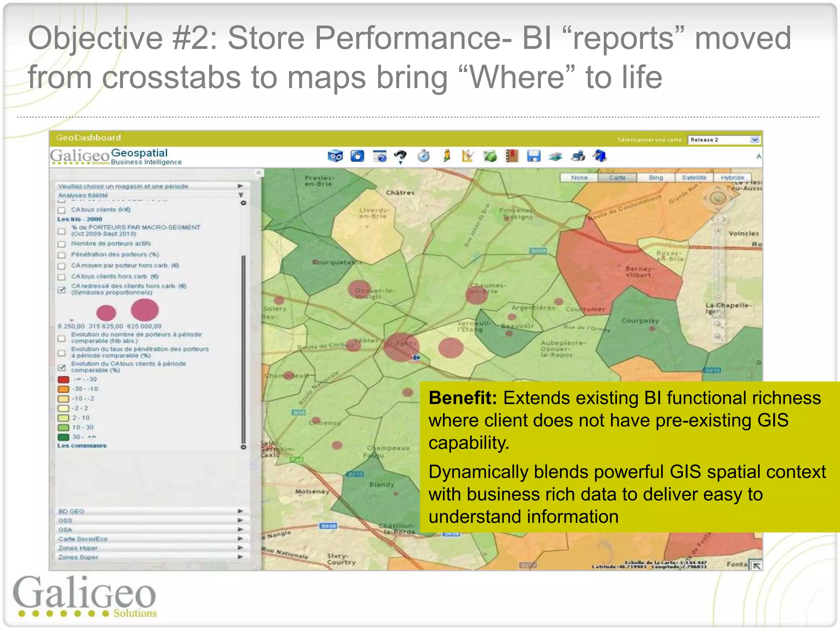Expand the GSS section

click(152, 520)
